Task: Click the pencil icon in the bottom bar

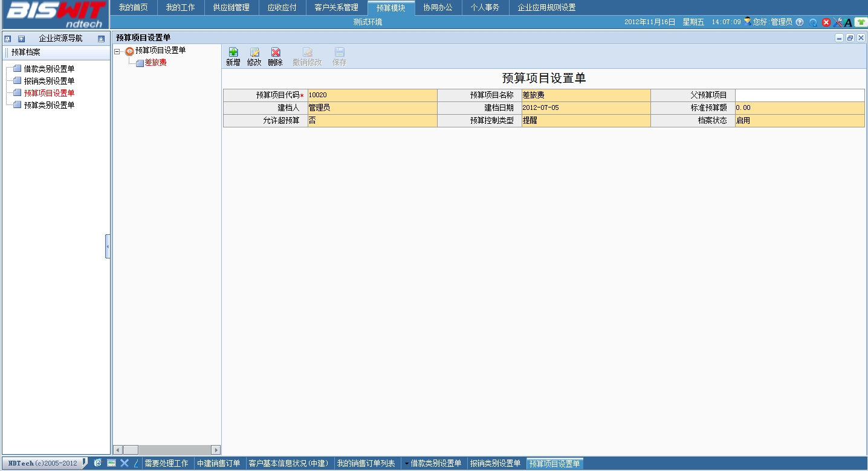Action: [136, 463]
